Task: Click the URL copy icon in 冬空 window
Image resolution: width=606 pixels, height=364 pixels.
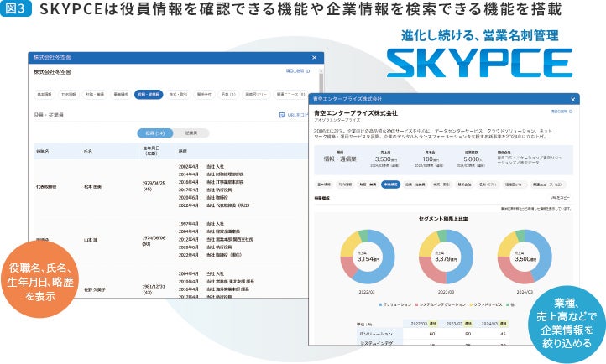Action: coord(282,115)
